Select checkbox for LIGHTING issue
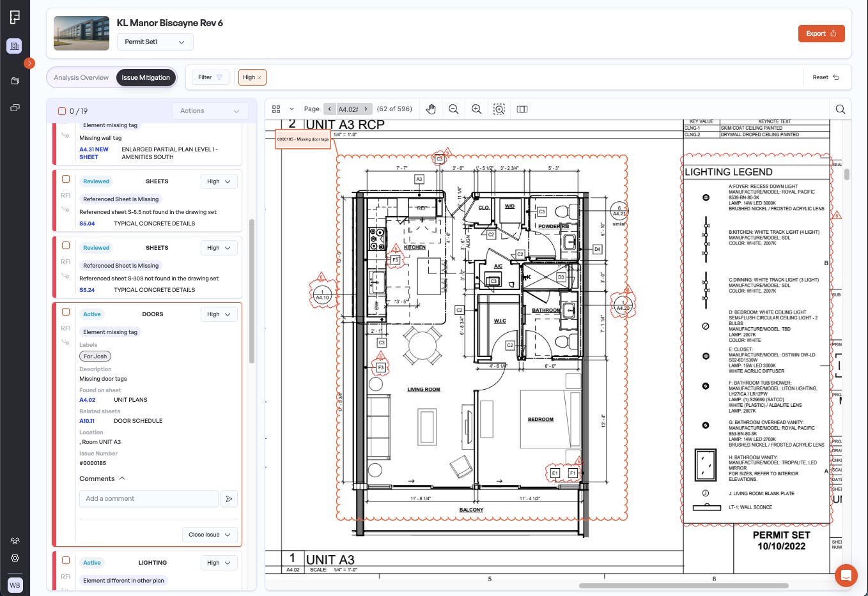The width and height of the screenshot is (868, 596). 66,560
